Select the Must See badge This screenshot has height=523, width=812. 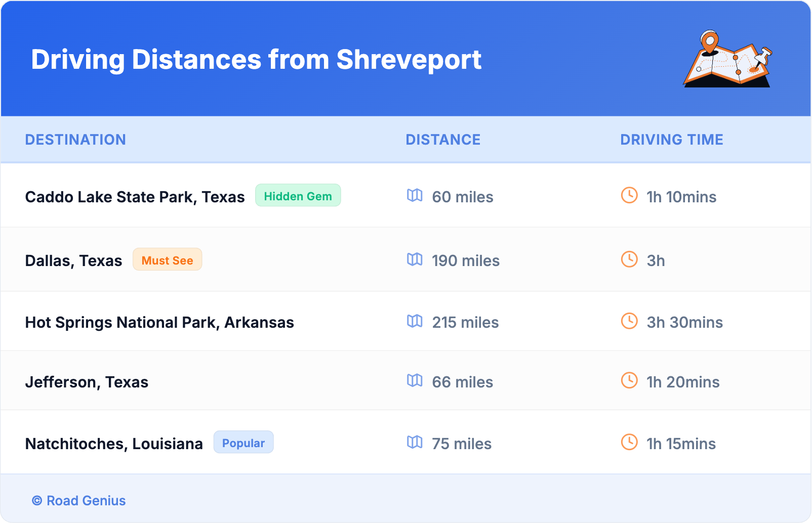[167, 260]
